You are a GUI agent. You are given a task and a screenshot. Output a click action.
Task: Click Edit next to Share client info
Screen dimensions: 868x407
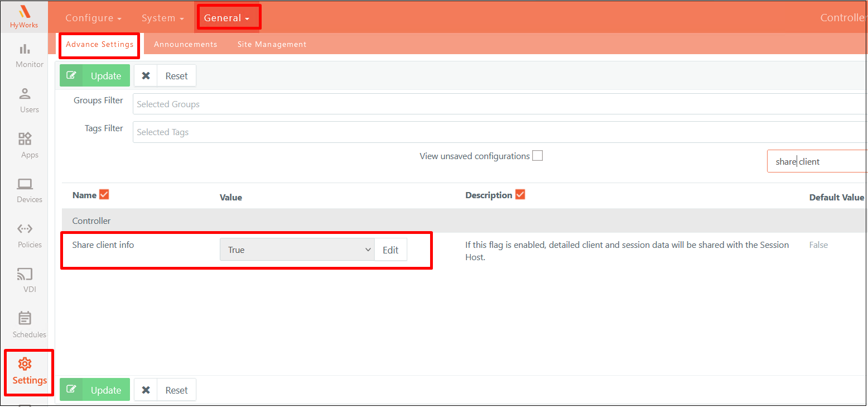[x=390, y=250]
